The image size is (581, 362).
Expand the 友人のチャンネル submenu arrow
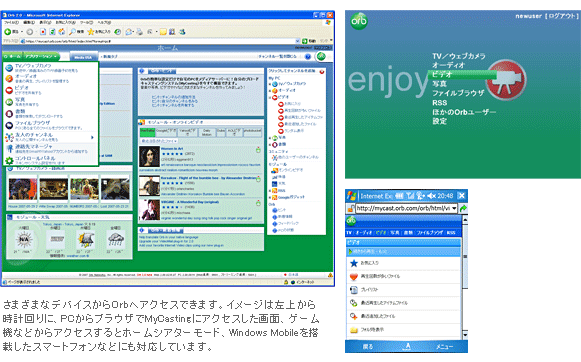[92, 137]
